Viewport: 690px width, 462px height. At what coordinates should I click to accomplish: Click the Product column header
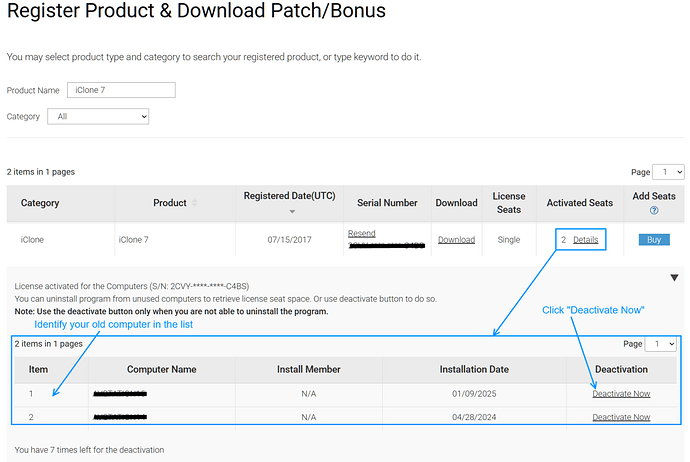(170, 203)
